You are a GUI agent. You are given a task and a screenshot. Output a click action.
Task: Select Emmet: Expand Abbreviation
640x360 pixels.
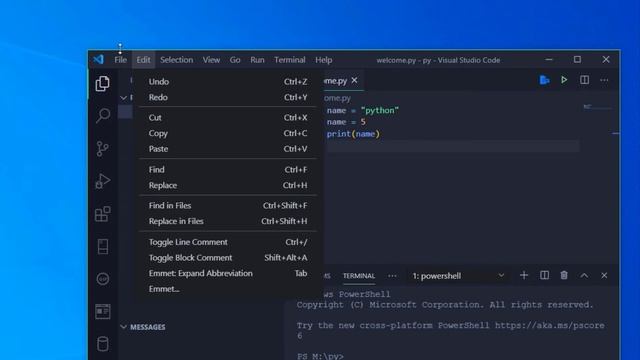228,273
